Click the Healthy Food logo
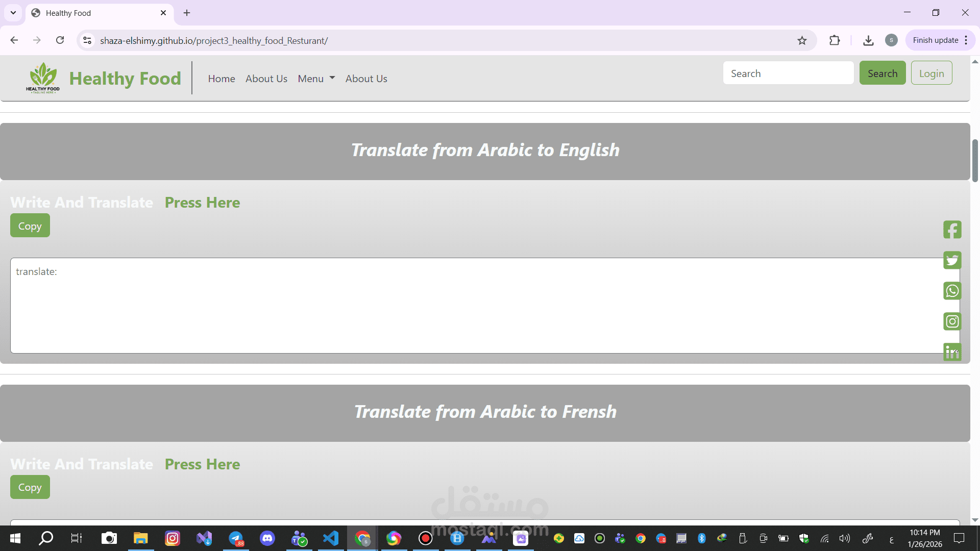This screenshot has height=551, width=980. tap(43, 78)
